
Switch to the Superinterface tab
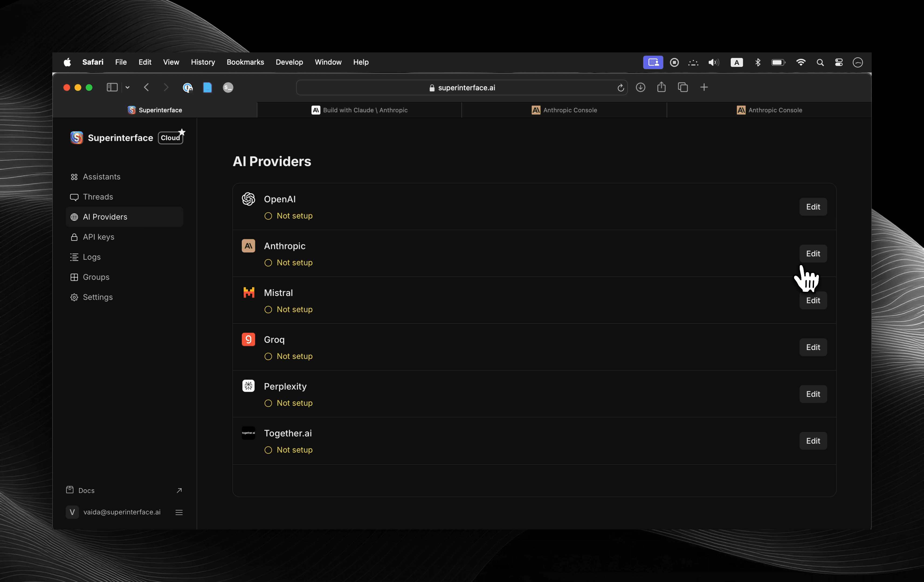[155, 110]
